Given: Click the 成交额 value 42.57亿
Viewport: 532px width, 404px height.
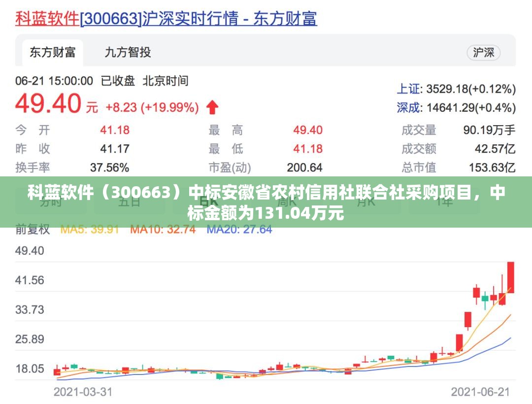Looking at the screenshot, I should click(495, 149).
